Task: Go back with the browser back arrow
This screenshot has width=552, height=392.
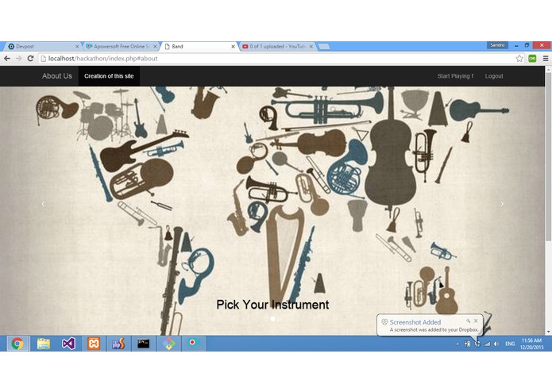Action: click(7, 59)
